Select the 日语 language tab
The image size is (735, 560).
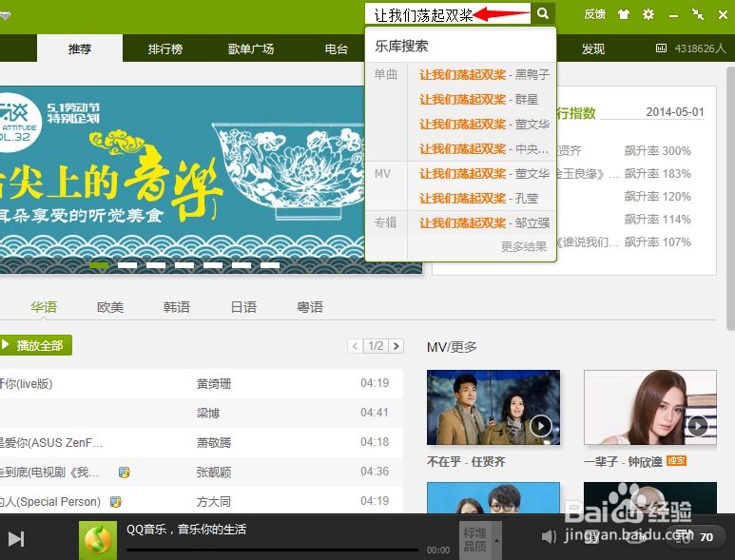pyautogui.click(x=243, y=307)
